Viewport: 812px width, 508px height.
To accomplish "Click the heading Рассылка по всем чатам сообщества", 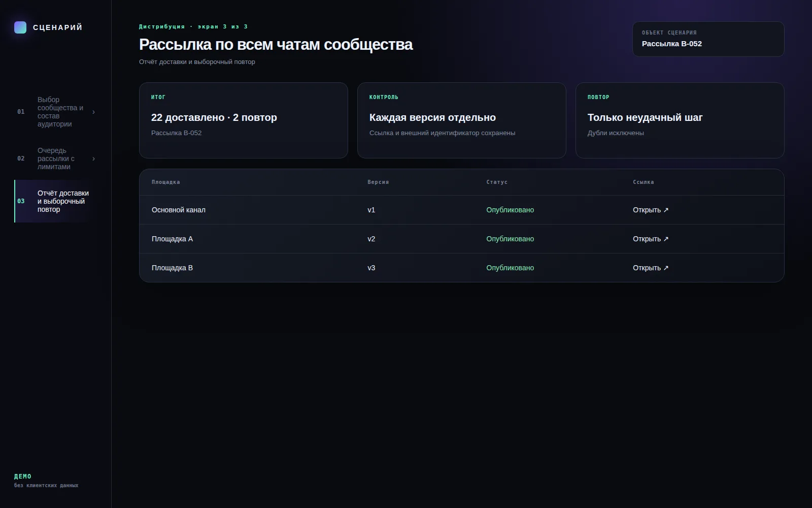I will [276, 45].
